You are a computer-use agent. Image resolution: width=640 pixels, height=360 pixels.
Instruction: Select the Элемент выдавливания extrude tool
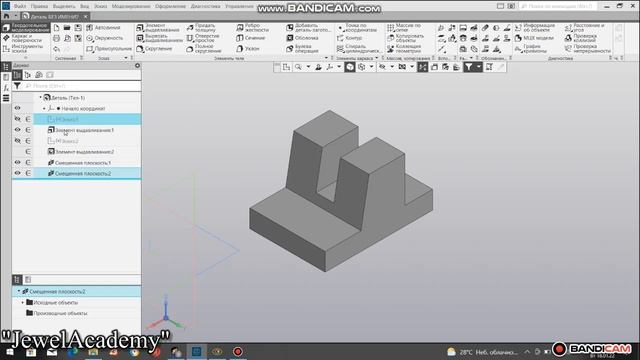(158, 27)
